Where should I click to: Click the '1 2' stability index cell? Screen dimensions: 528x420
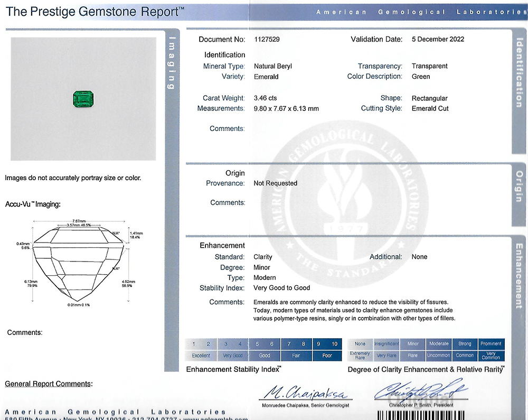point(201,344)
